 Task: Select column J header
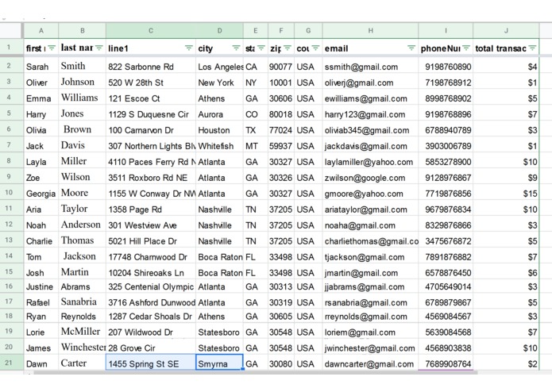pyautogui.click(x=506, y=31)
